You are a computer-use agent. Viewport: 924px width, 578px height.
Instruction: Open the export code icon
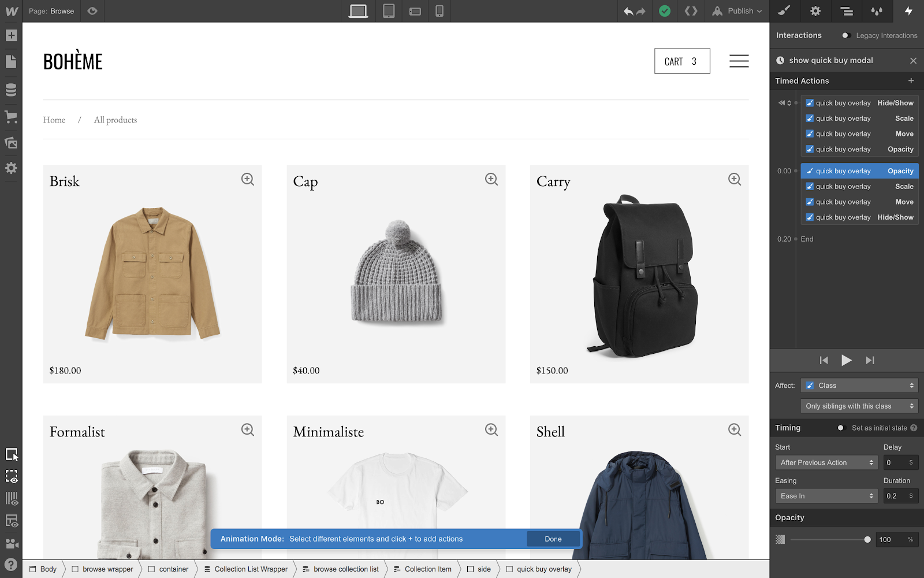(x=691, y=11)
